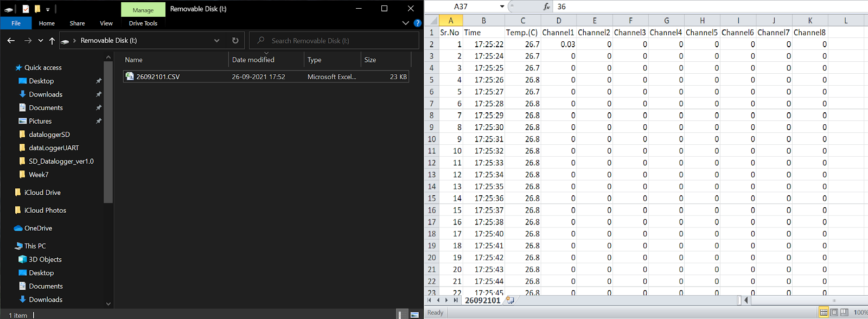
Task: Click cell B2 showing 17:25:22
Action: tap(484, 44)
